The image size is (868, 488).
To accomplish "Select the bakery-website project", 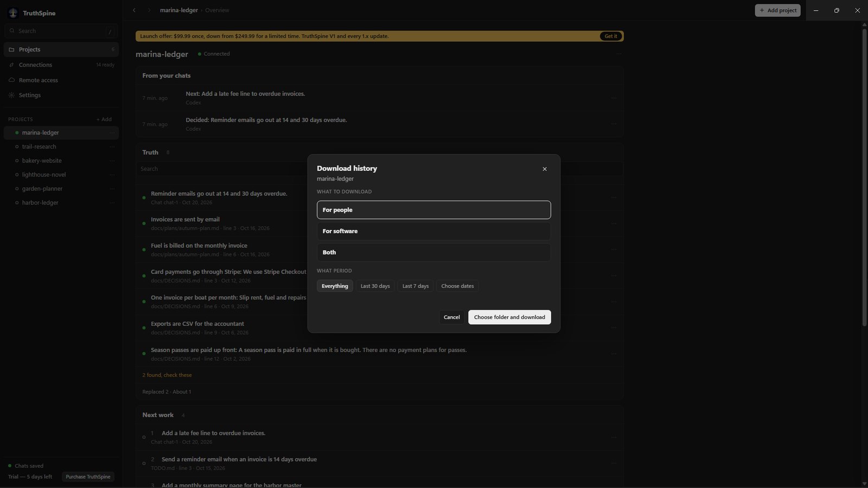I will click(x=61, y=160).
